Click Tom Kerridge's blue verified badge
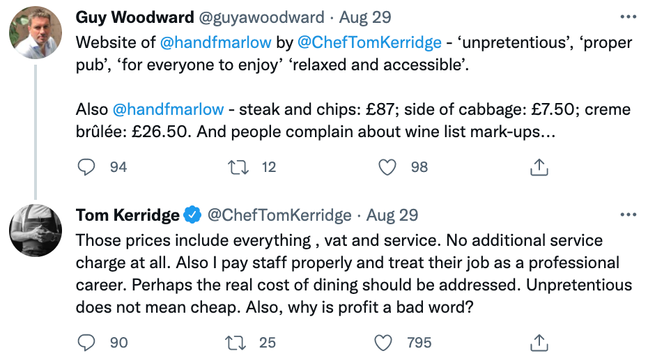The width and height of the screenshot is (648, 360). pyautogui.click(x=192, y=215)
